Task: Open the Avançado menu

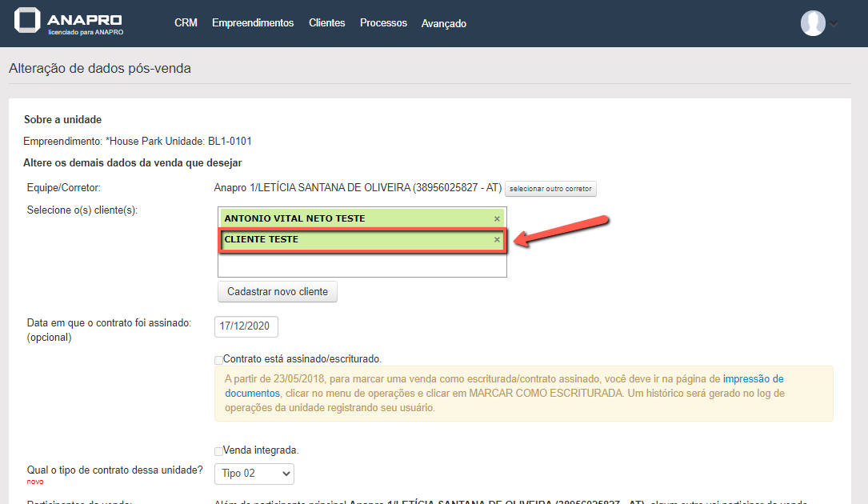Action: [x=444, y=24]
